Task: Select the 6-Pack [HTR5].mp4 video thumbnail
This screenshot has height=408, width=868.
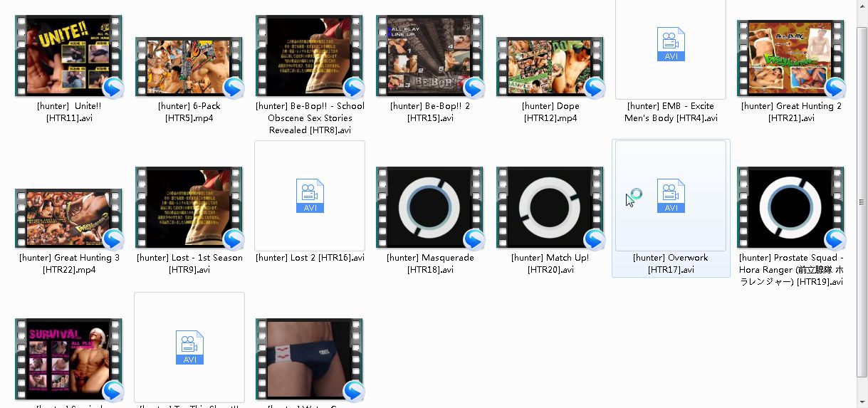Action: tap(189, 67)
